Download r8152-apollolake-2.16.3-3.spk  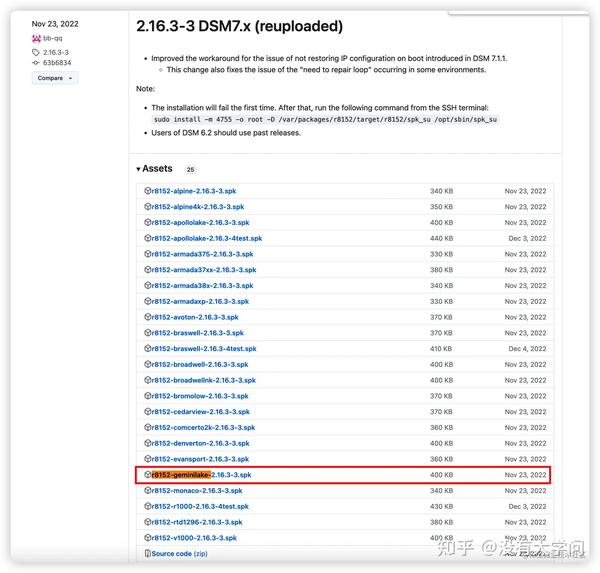[200, 222]
